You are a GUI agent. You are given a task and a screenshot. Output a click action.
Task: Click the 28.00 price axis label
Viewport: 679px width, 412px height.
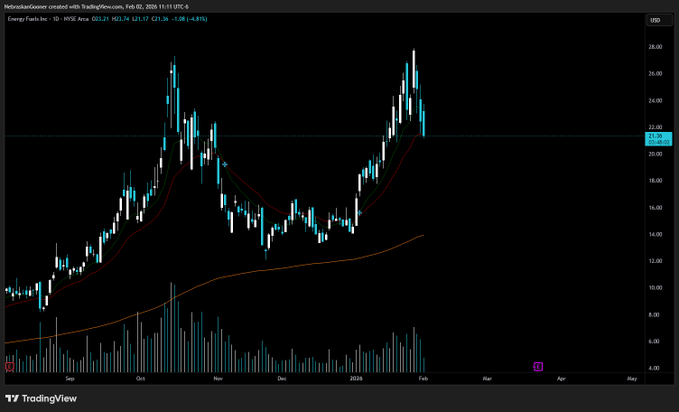pyautogui.click(x=655, y=47)
